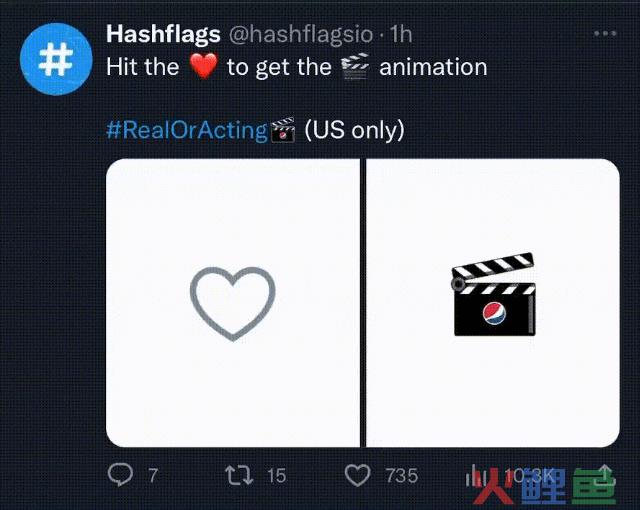Click the reply speech bubble icon
This screenshot has height=510, width=640.
120,475
